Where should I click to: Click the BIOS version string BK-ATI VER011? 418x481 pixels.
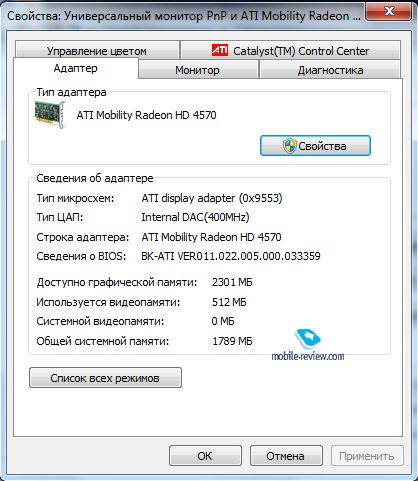231,256
